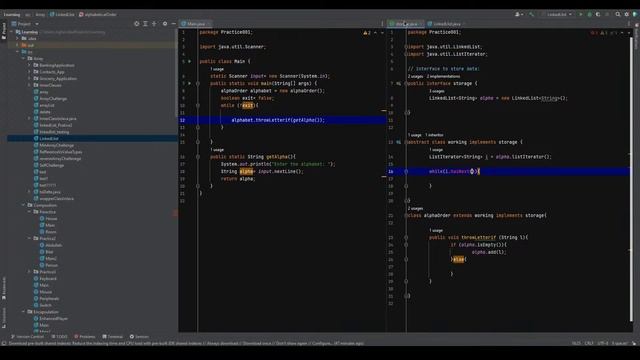640x360 pixels.
Task: Select the House class under Practice
Action: coord(51,218)
